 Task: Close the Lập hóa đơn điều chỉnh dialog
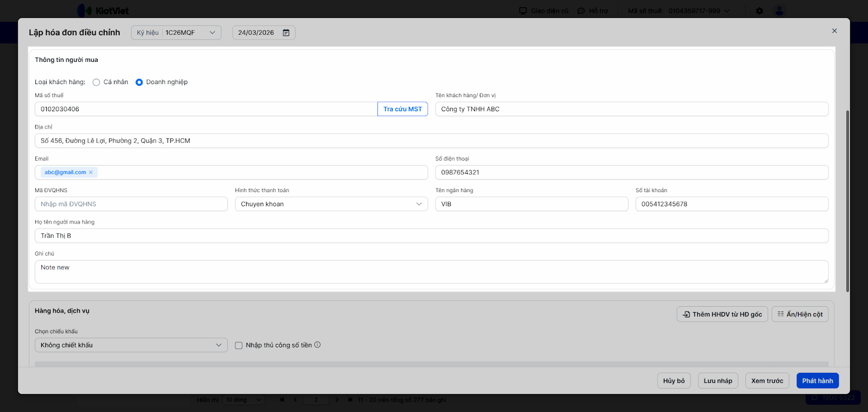(834, 31)
